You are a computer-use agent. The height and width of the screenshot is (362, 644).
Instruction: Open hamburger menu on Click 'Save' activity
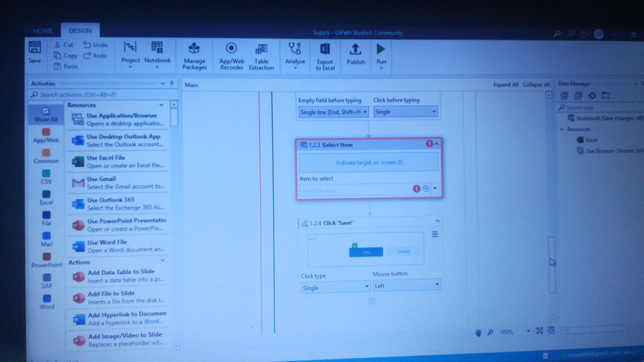[x=435, y=234]
